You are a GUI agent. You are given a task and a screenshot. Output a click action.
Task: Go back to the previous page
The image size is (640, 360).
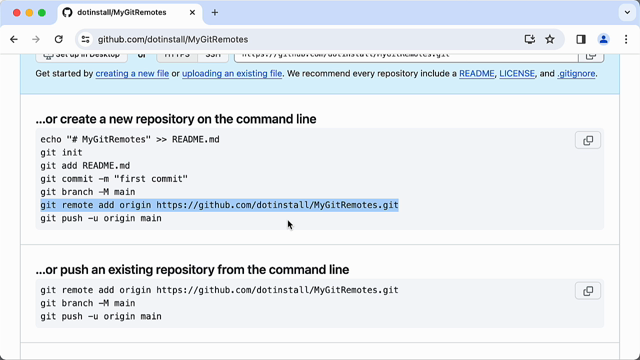pos(14,39)
